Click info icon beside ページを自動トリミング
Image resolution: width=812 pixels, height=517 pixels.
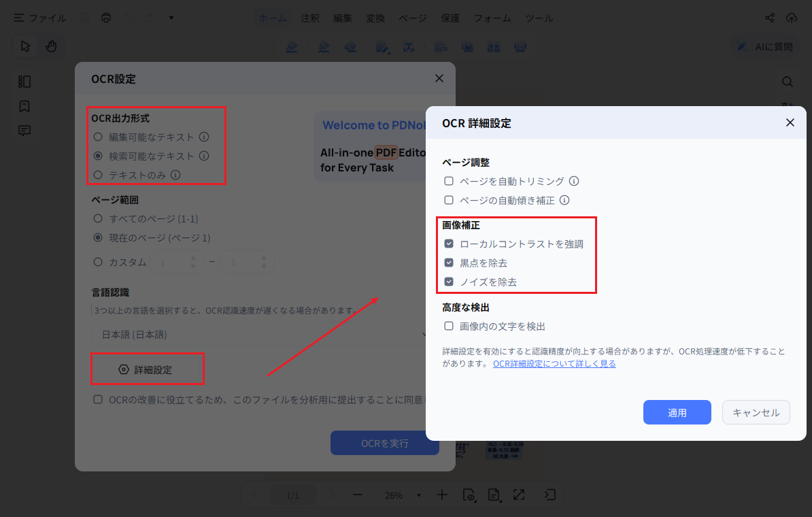574,181
